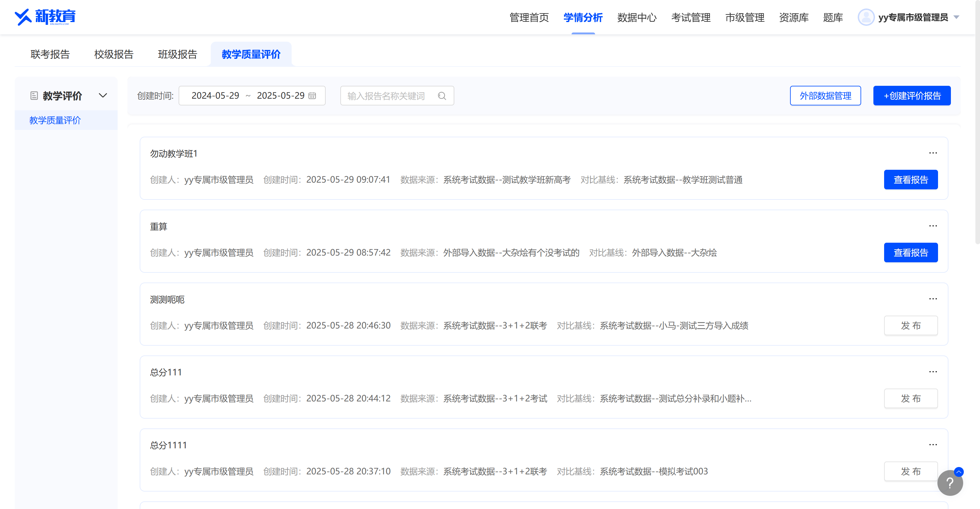Image resolution: width=980 pixels, height=509 pixels.
Task: Click creation time 2025-05-28 20:44:12
Action: coord(348,398)
